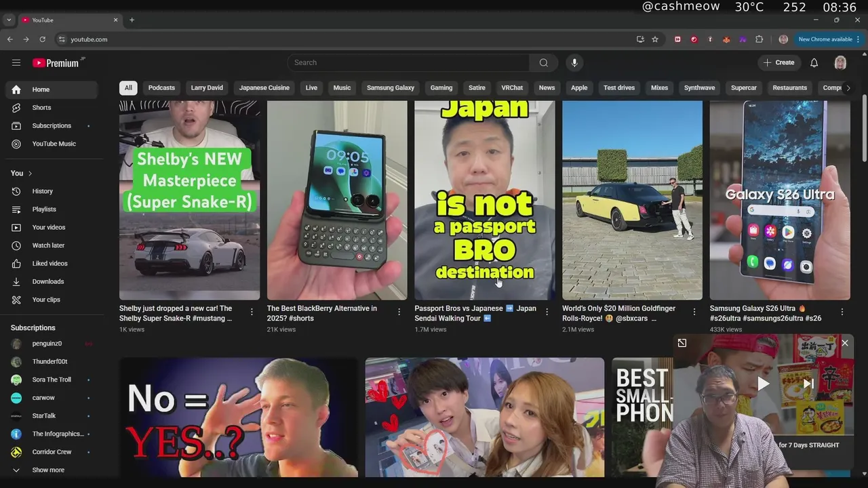
Task: Click the search magnifier button
Action: [x=544, y=62]
